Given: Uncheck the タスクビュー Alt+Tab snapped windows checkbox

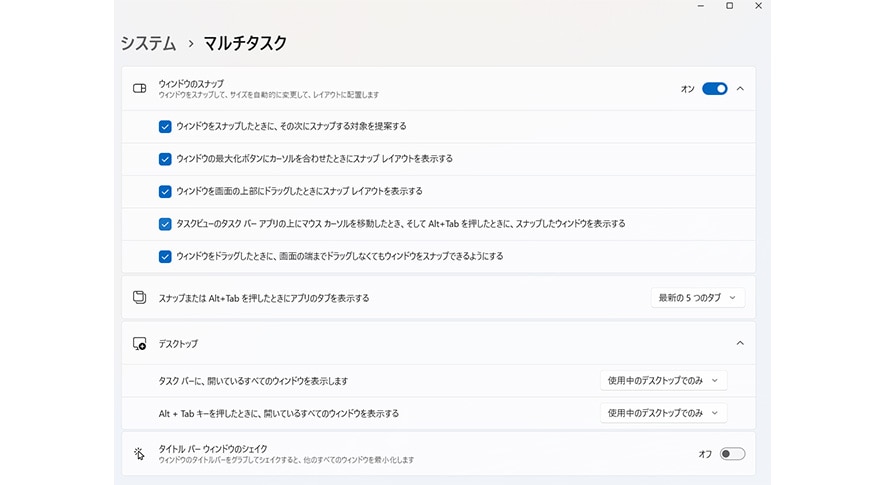Looking at the screenshot, I should tap(165, 224).
